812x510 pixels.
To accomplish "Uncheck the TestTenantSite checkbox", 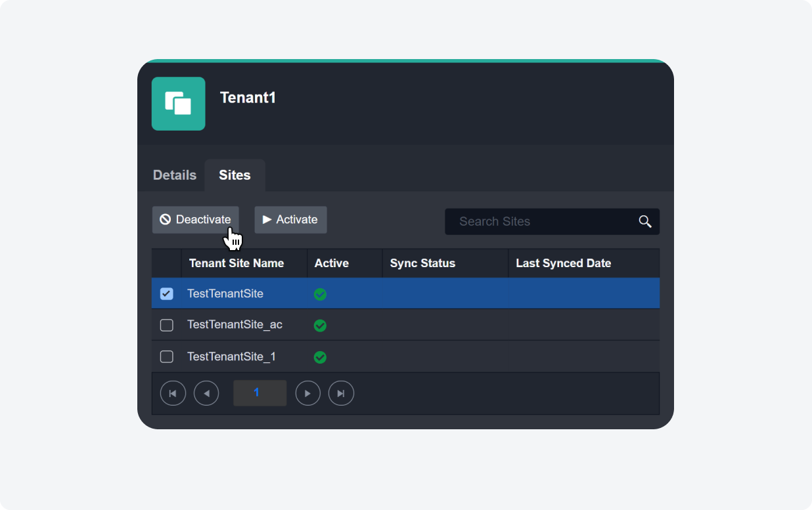I will pyautogui.click(x=167, y=293).
